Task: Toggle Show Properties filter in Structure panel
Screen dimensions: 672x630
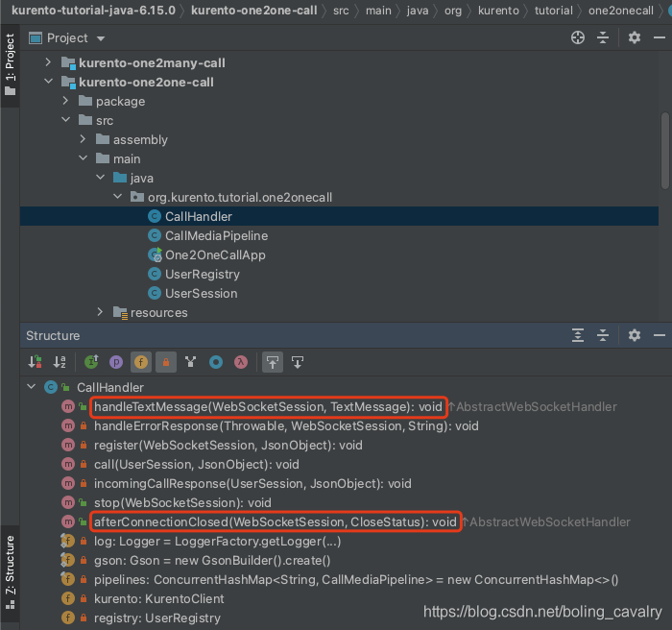Action: pos(115,362)
